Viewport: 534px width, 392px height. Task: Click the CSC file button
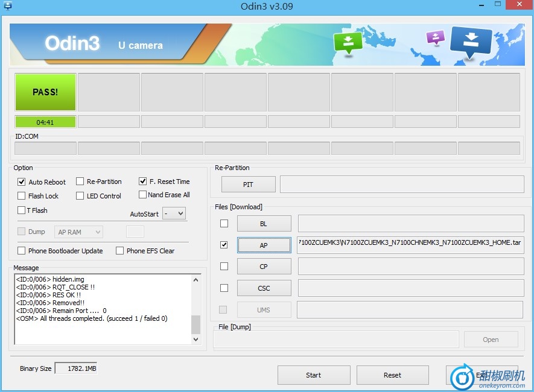tap(264, 288)
